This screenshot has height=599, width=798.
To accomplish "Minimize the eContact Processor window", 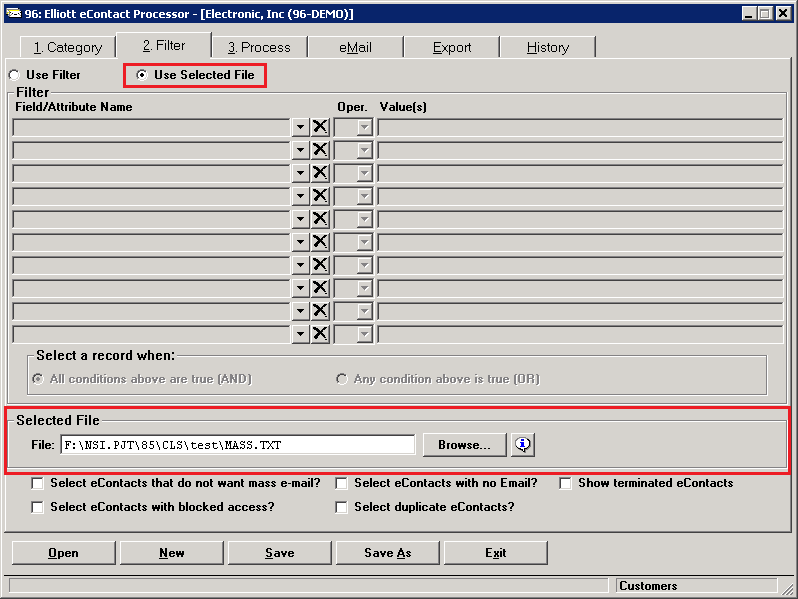I will click(748, 13).
